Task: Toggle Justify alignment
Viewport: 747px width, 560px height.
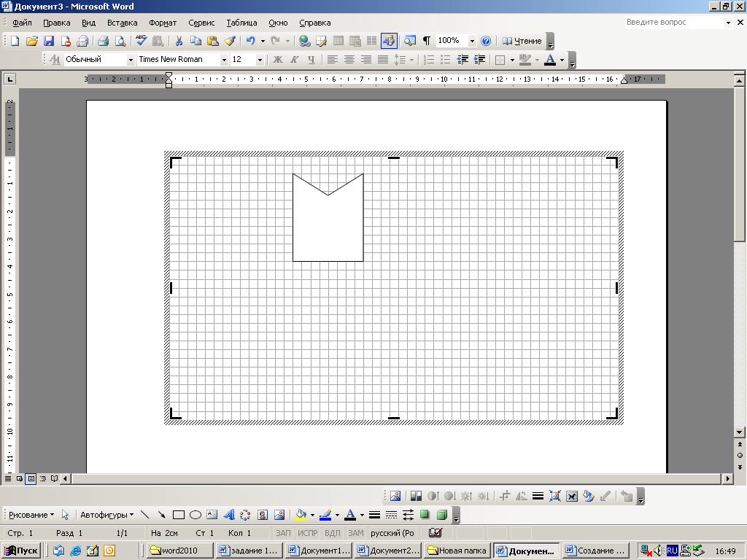Action: pyautogui.click(x=383, y=60)
